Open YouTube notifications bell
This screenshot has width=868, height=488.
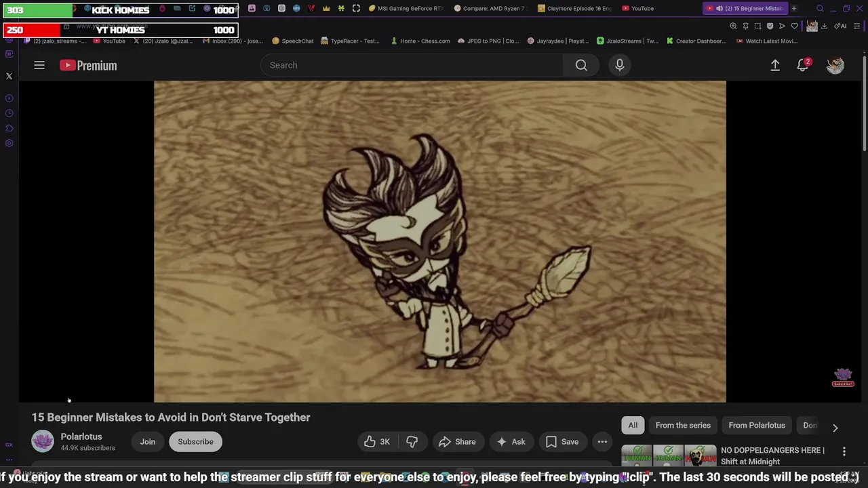tap(803, 65)
